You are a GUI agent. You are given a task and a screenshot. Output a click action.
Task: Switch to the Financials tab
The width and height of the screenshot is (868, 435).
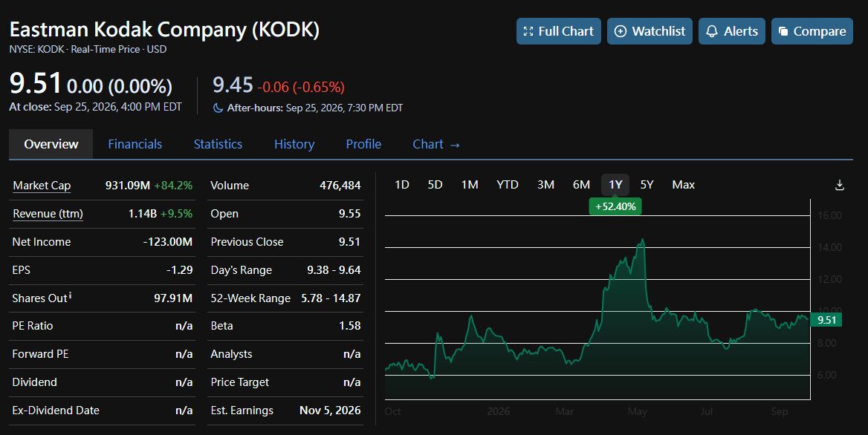click(x=135, y=144)
